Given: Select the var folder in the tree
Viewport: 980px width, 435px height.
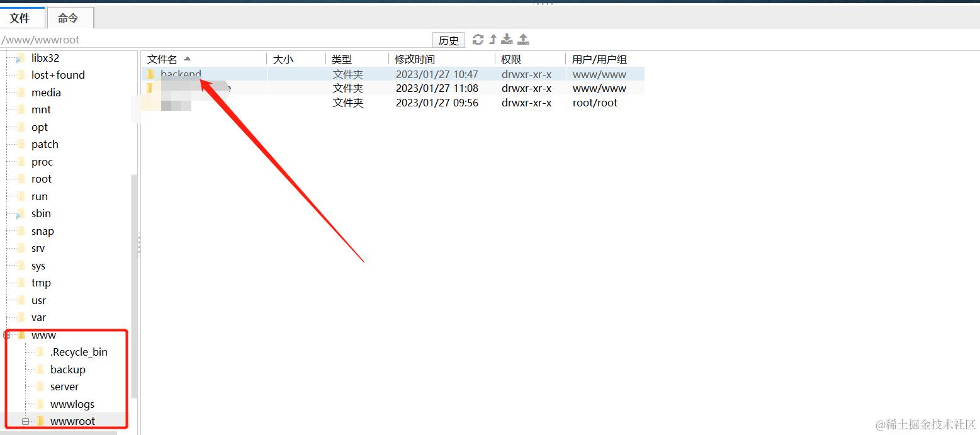Looking at the screenshot, I should click(38, 317).
